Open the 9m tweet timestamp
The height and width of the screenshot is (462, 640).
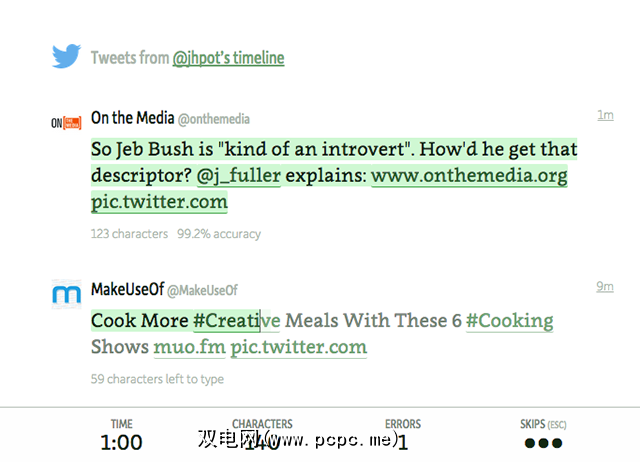coord(605,286)
